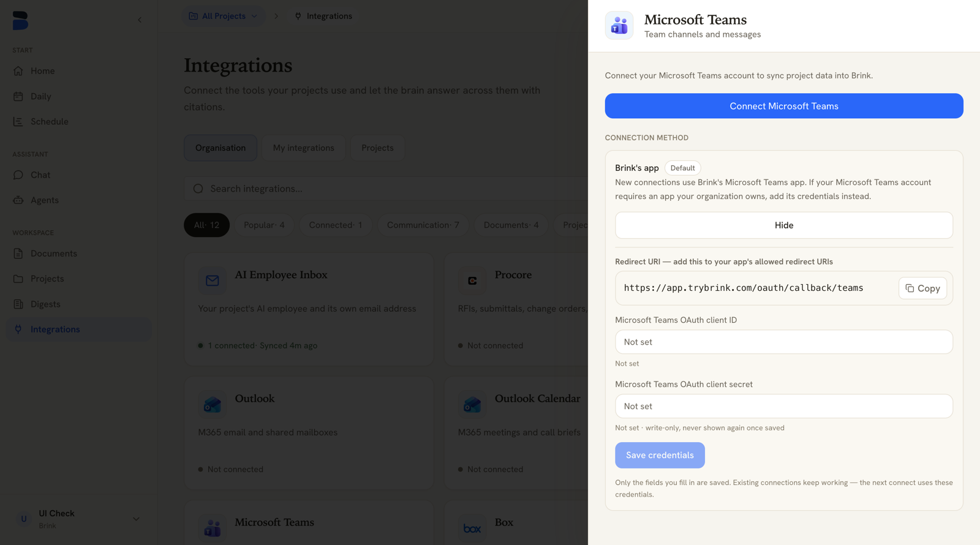
Task: Click the AI Employee Inbox mail icon
Action: pos(213,280)
